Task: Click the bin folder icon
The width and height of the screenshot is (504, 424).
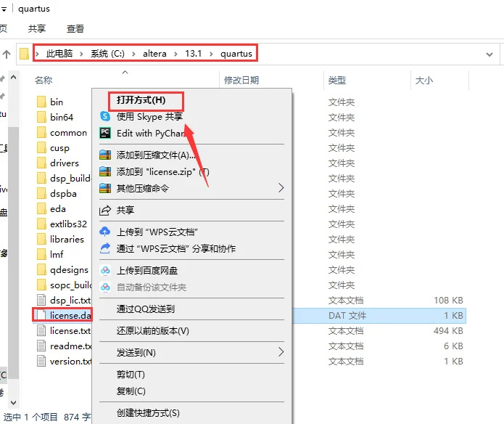Action: point(41,102)
